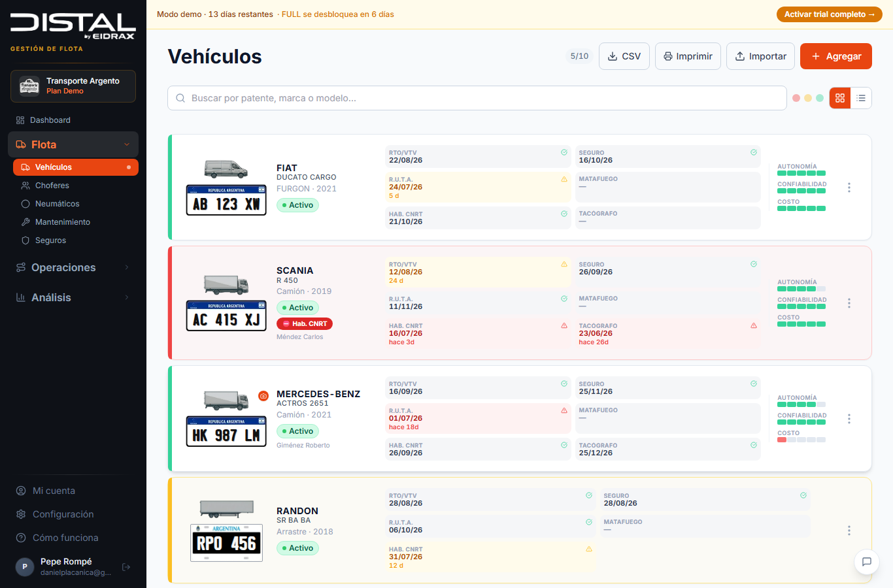This screenshot has width=893, height=588.
Task: Collapse the Flota sidebar section
Action: tap(73, 144)
